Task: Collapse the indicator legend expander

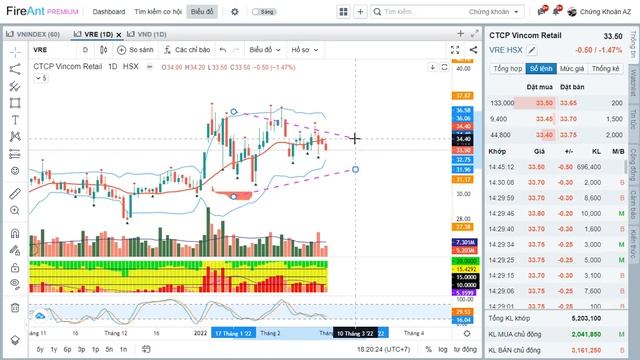Action: [40, 78]
